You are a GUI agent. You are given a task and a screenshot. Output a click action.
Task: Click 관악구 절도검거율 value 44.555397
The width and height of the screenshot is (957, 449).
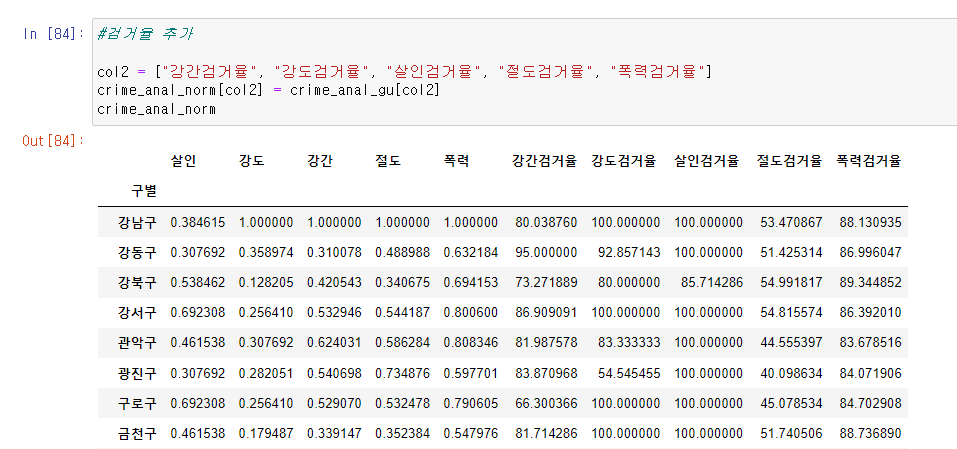[792, 343]
